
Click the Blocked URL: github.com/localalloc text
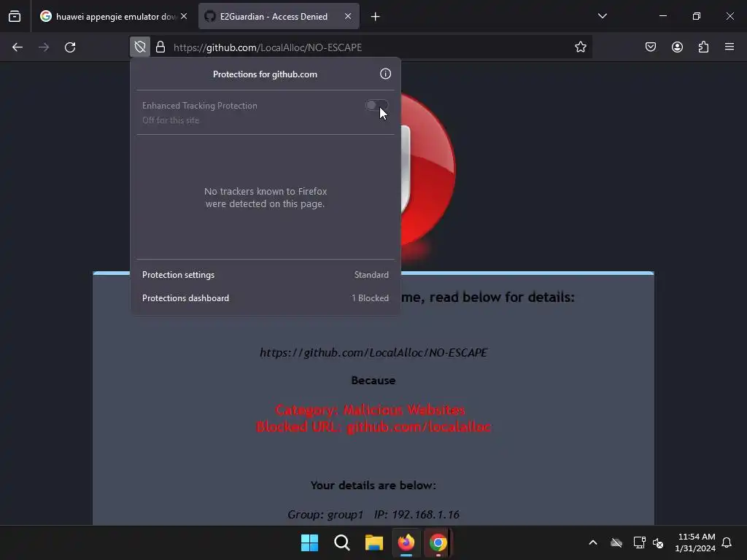coord(373,427)
